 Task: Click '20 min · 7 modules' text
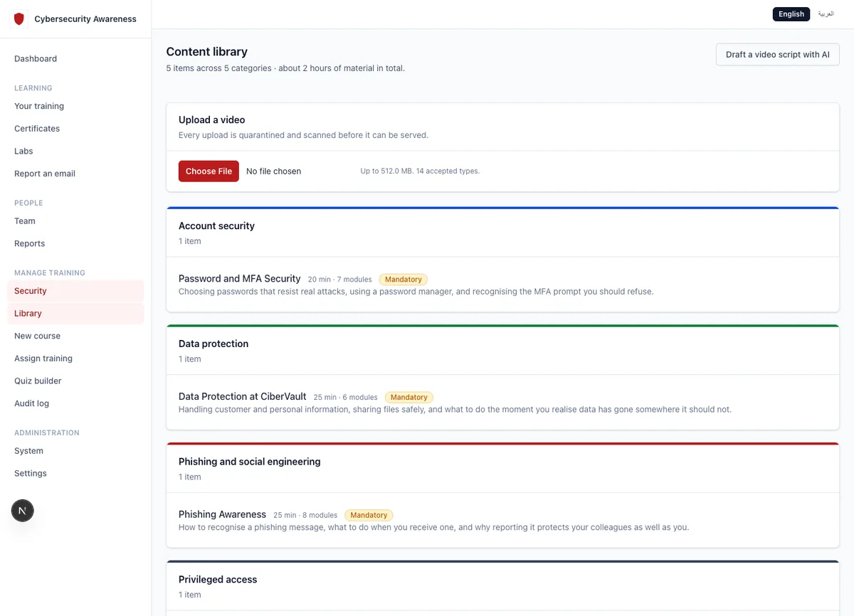tap(340, 280)
